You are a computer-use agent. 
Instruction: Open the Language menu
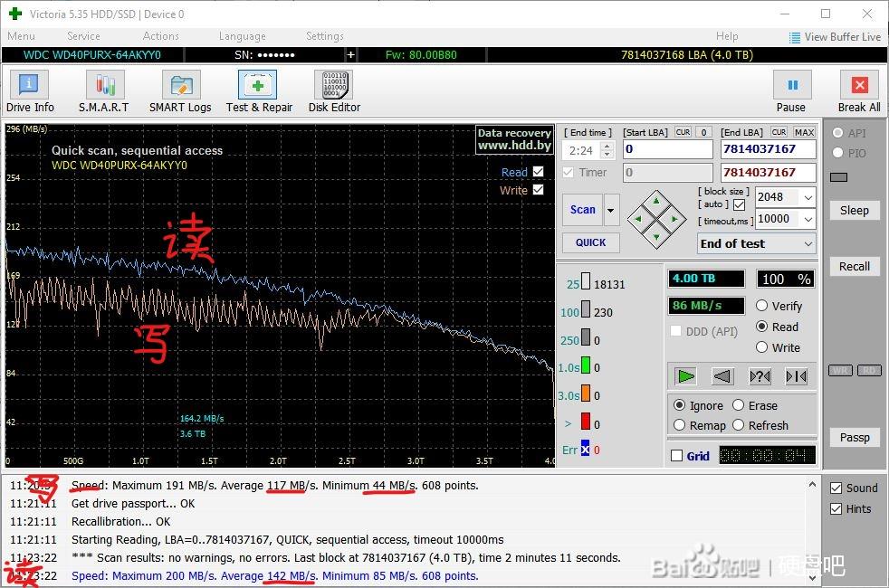(242, 36)
